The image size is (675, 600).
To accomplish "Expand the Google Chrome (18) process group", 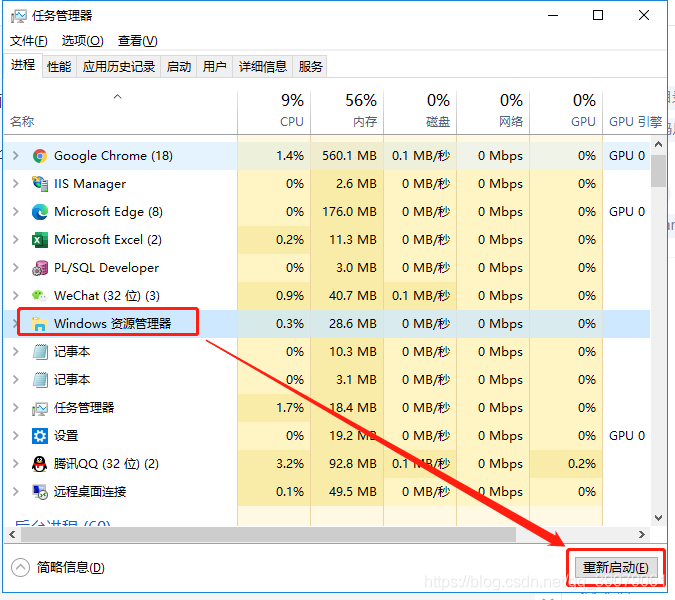I will (x=16, y=156).
